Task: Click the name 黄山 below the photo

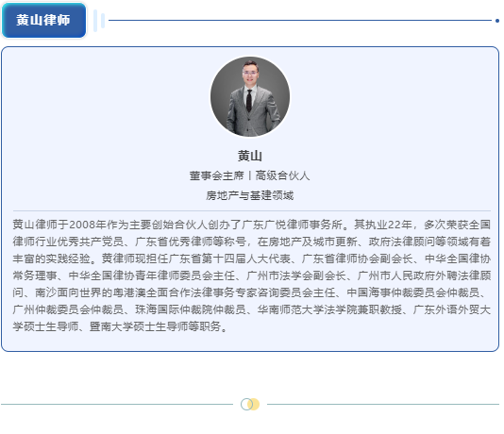Action: 250,156
